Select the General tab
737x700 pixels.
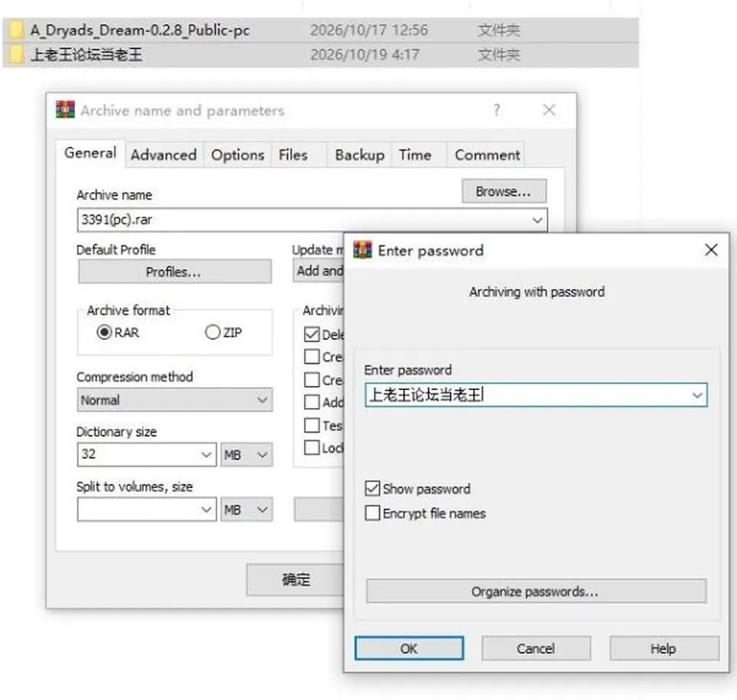pyautogui.click(x=91, y=153)
